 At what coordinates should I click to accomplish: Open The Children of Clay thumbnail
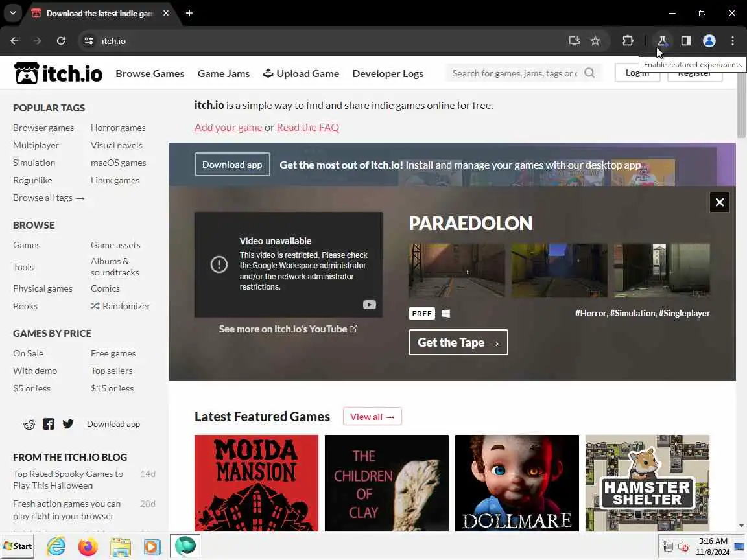386,483
